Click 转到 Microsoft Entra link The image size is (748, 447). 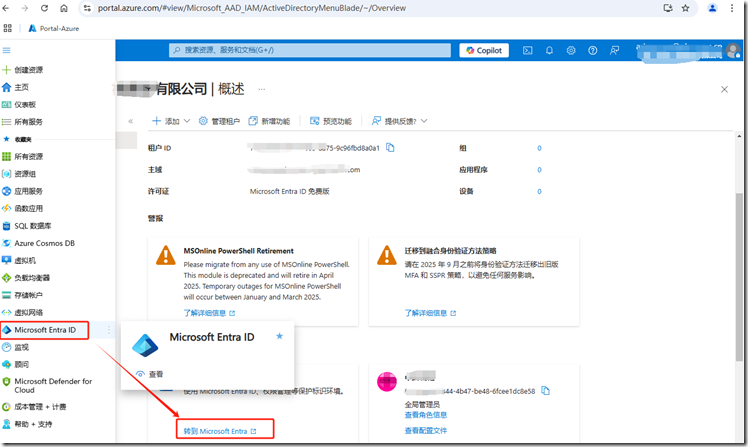(x=220, y=431)
